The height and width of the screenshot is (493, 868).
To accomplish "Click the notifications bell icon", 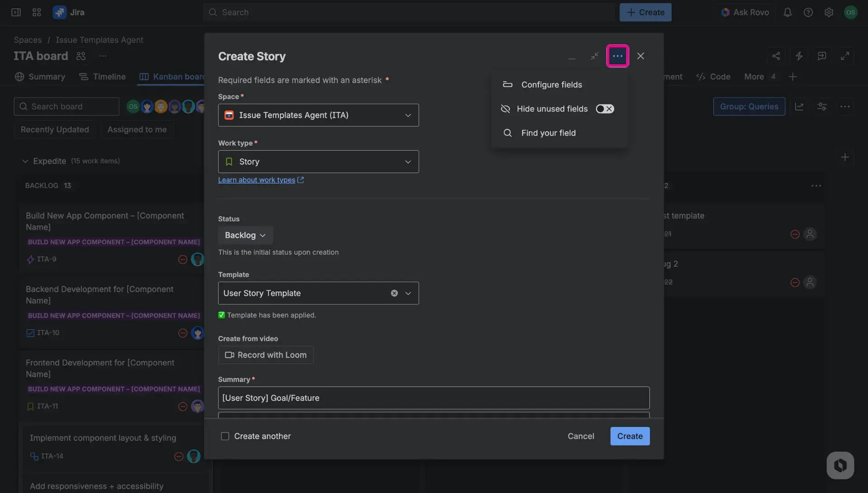I will pyautogui.click(x=788, y=12).
